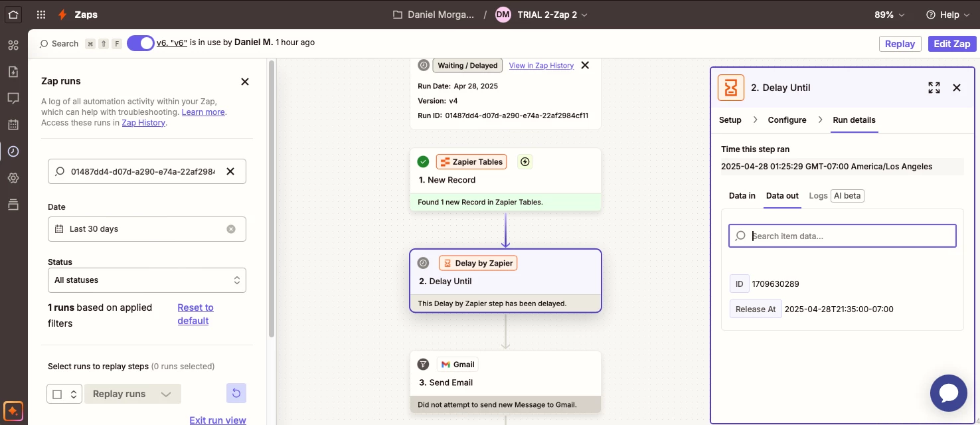Image resolution: width=980 pixels, height=425 pixels.
Task: Click the plus icon on the New Record step
Action: (525, 161)
